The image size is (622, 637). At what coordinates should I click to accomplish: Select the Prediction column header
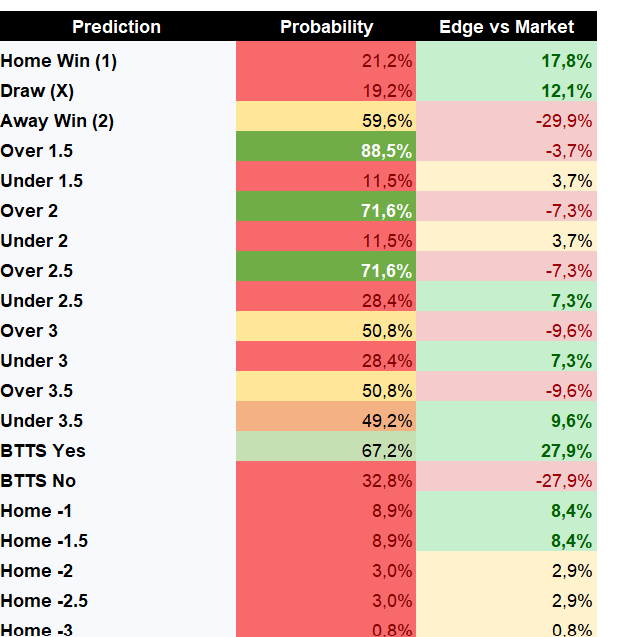pos(117,26)
